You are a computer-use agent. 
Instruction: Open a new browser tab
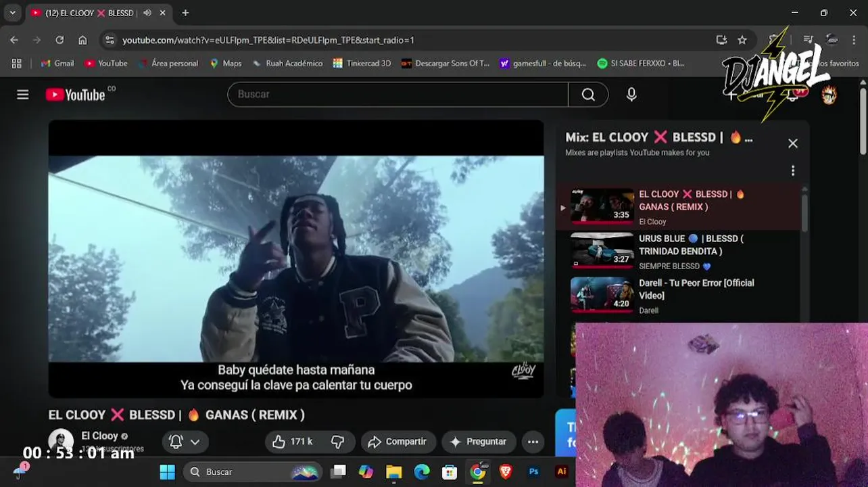tap(185, 13)
